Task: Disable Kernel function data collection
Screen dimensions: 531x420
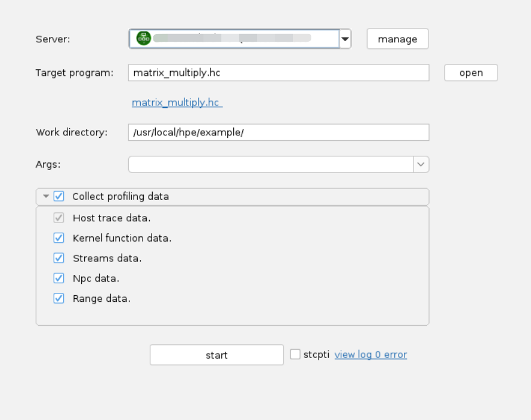Action: click(x=59, y=238)
